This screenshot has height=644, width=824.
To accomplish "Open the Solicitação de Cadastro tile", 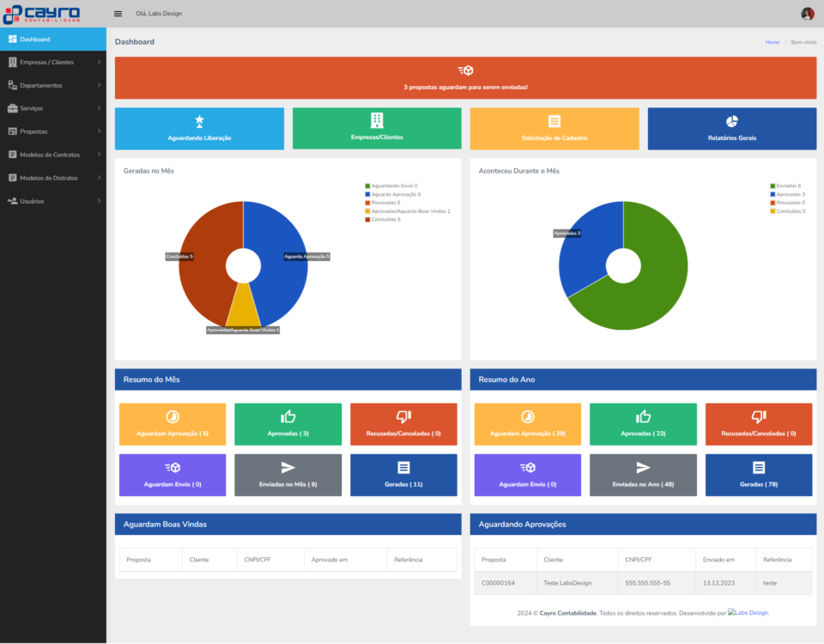I will click(554, 128).
